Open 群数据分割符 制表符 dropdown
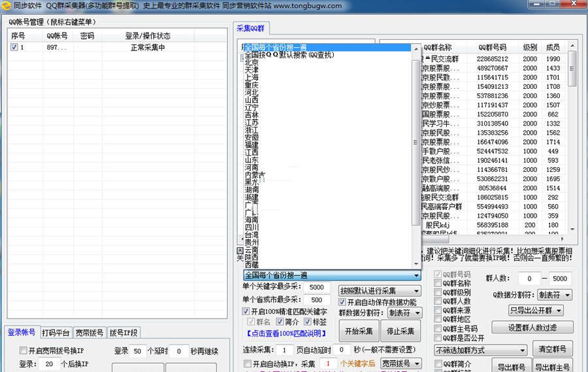 [404, 313]
